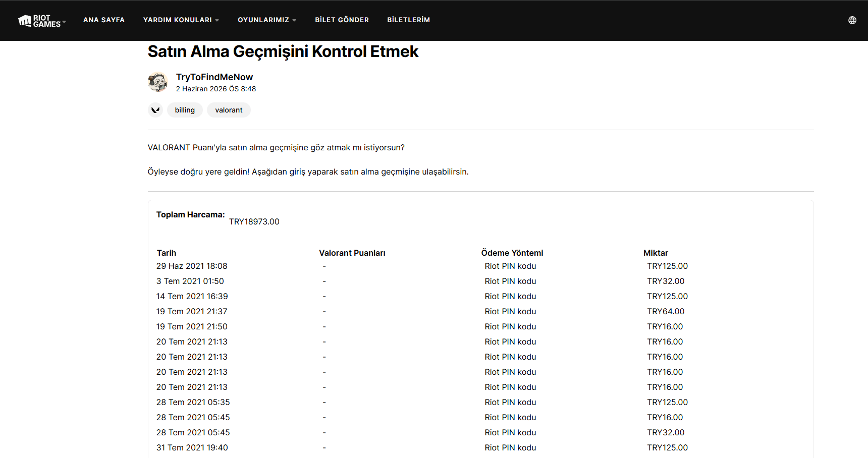The image size is (868, 458).
Task: Click the paragraph starting 'VALORANT Puanı'yla satın alma'
Action: (276, 148)
